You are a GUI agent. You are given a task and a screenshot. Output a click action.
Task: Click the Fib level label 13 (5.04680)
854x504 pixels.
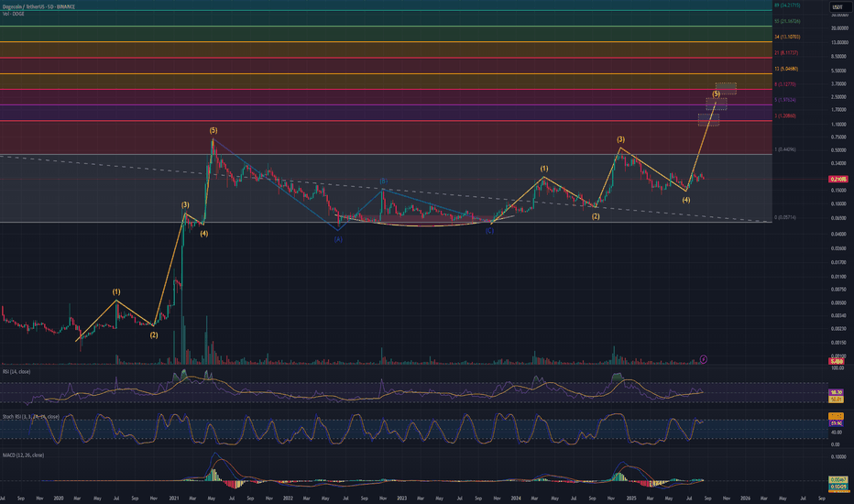click(x=786, y=70)
